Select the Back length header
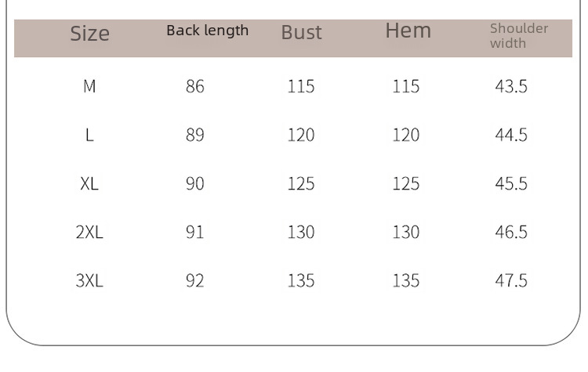The width and height of the screenshot is (588, 372). (208, 31)
